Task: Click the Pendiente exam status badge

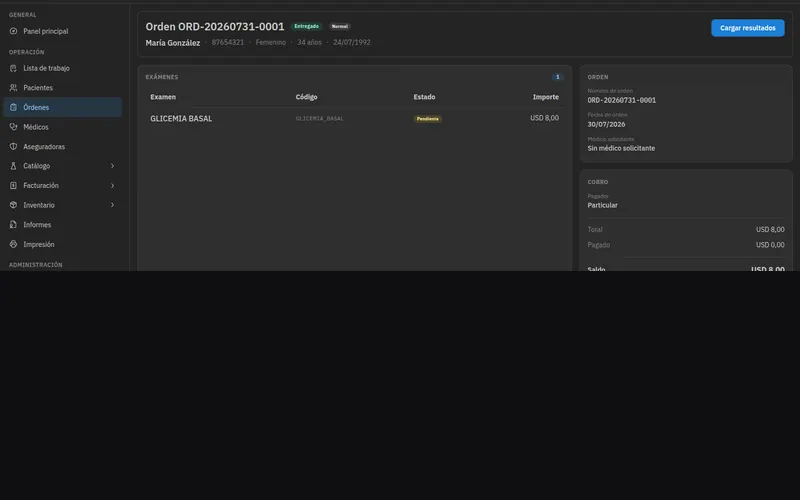Action: 428,119
